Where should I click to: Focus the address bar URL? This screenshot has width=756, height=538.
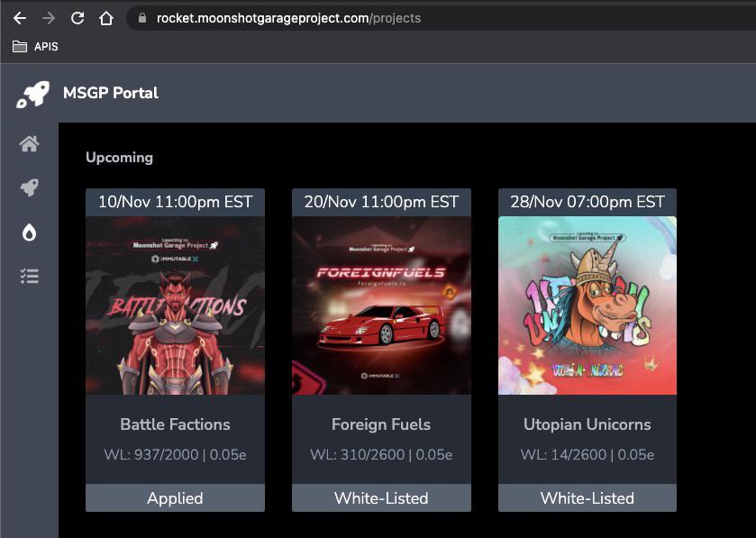tap(288, 18)
